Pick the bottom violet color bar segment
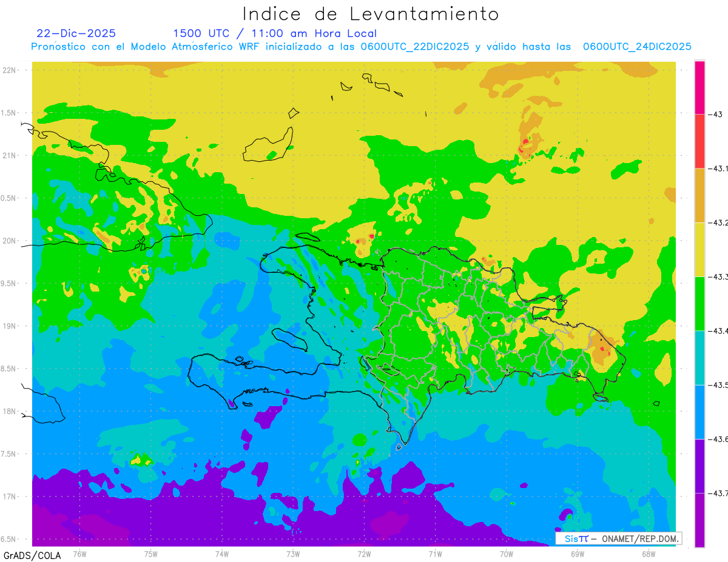 point(699,520)
